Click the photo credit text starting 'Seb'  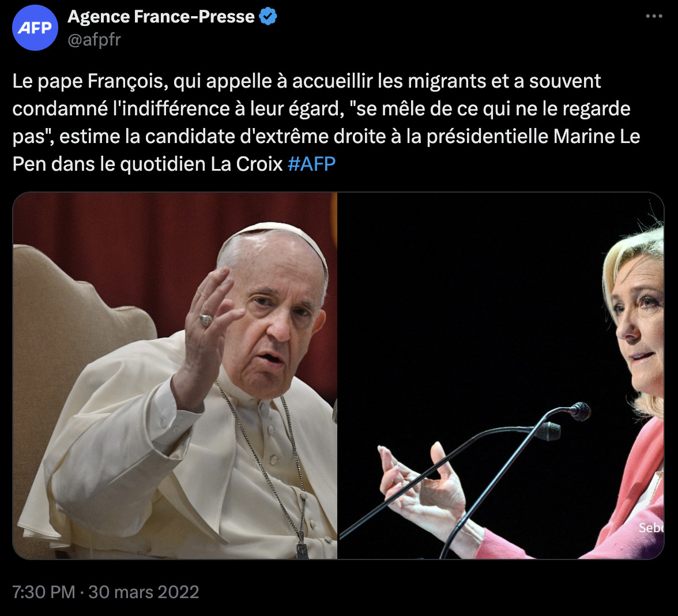[x=651, y=527]
